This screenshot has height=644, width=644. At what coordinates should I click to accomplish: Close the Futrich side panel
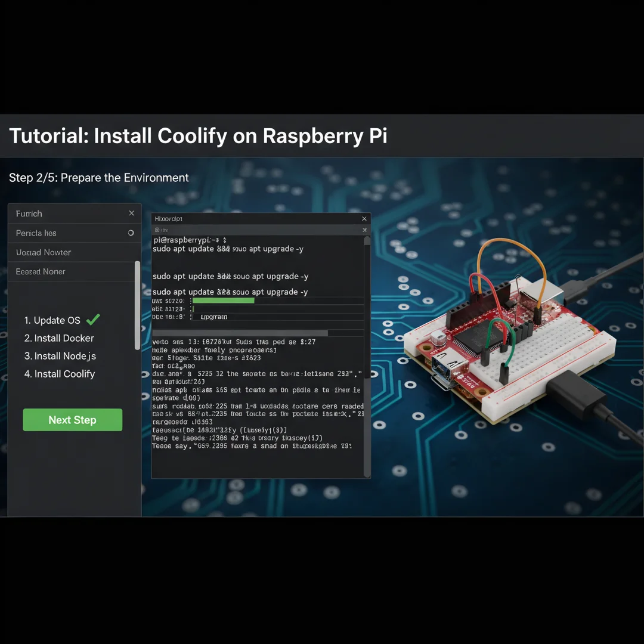(131, 213)
